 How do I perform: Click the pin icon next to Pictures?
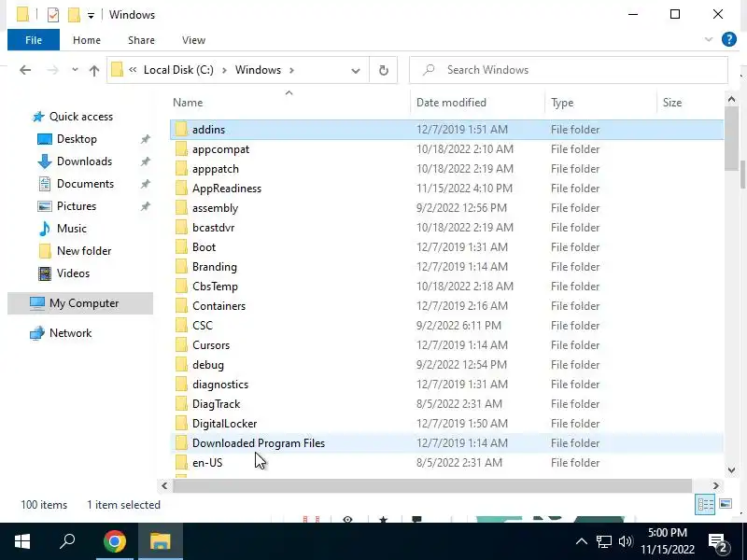(x=146, y=206)
